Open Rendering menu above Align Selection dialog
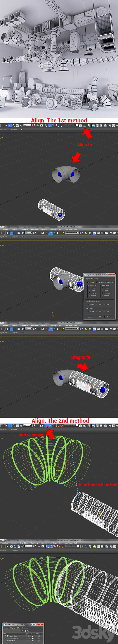Viewport: 118px width, 644px height. tap(34, 229)
